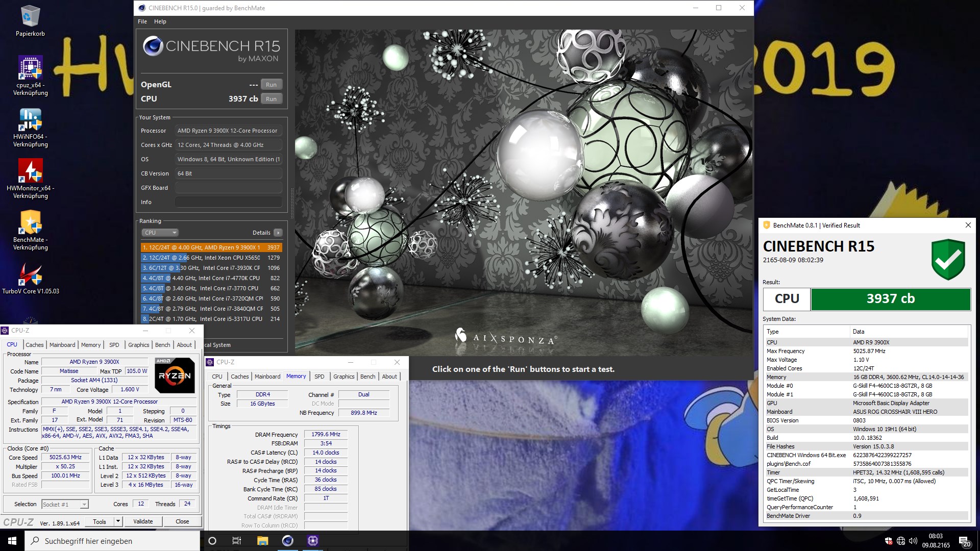980x551 pixels.
Task: Select About tab in second CPU-Z window
Action: [x=389, y=377]
